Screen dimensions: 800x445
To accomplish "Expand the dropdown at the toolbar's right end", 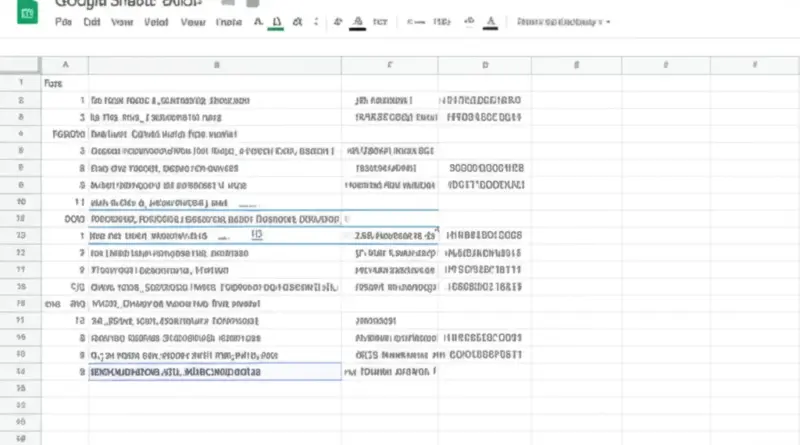I will click(x=563, y=22).
